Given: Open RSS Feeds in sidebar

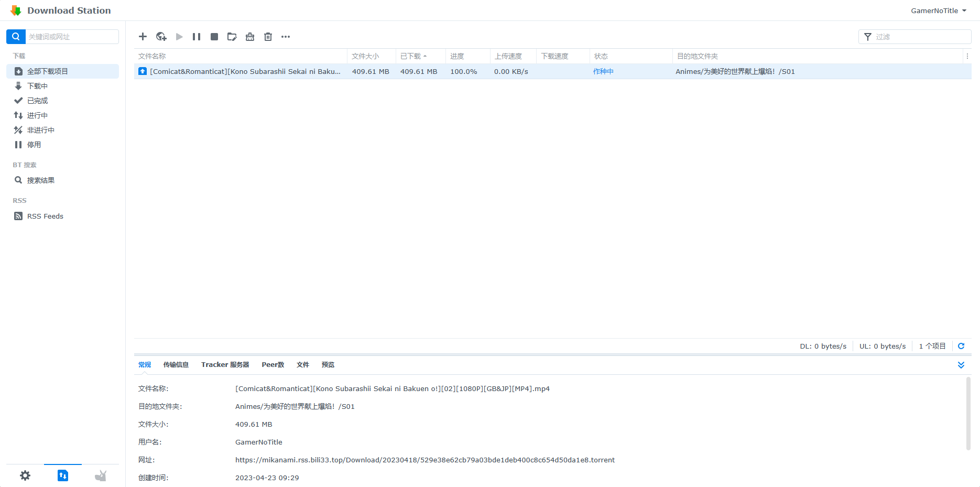Looking at the screenshot, I should (45, 216).
